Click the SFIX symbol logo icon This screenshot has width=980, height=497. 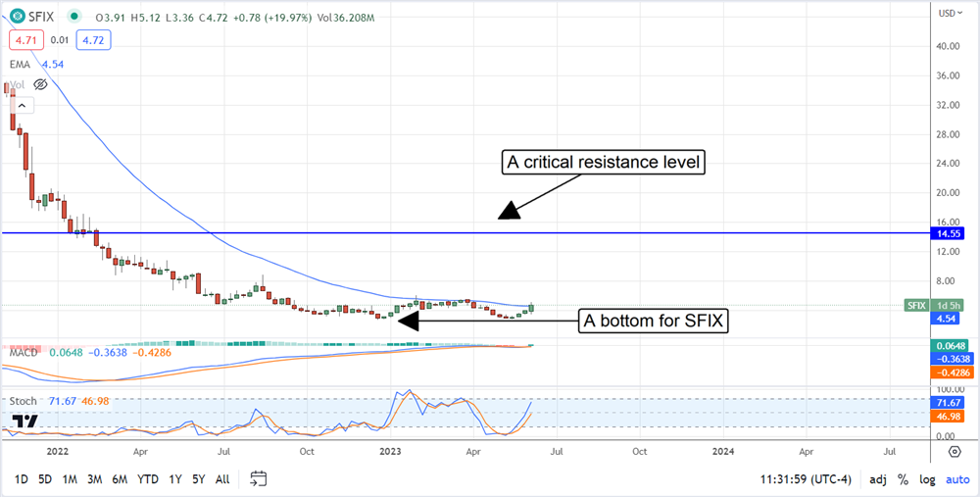[x=18, y=15]
